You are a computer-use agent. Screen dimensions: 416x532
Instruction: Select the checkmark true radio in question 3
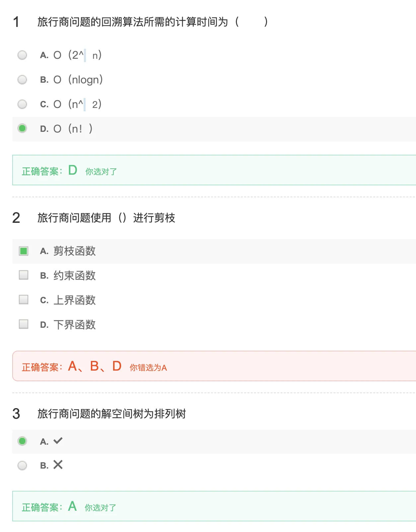[22, 441]
